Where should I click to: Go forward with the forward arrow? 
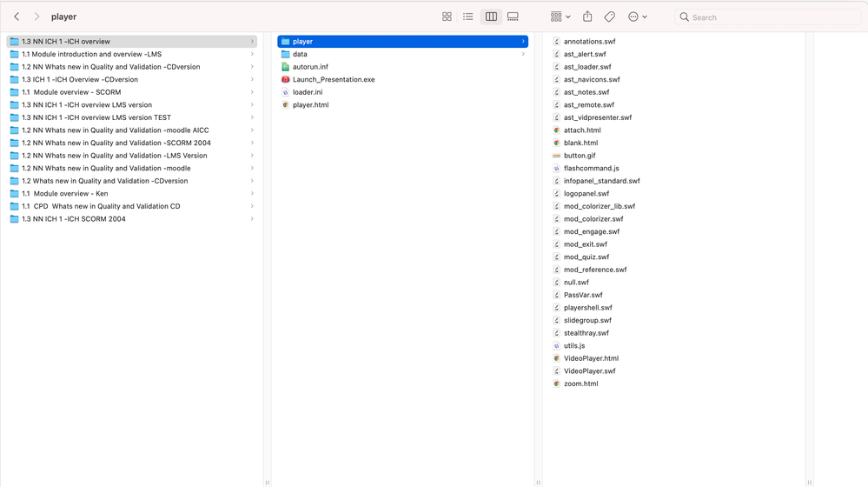click(36, 17)
